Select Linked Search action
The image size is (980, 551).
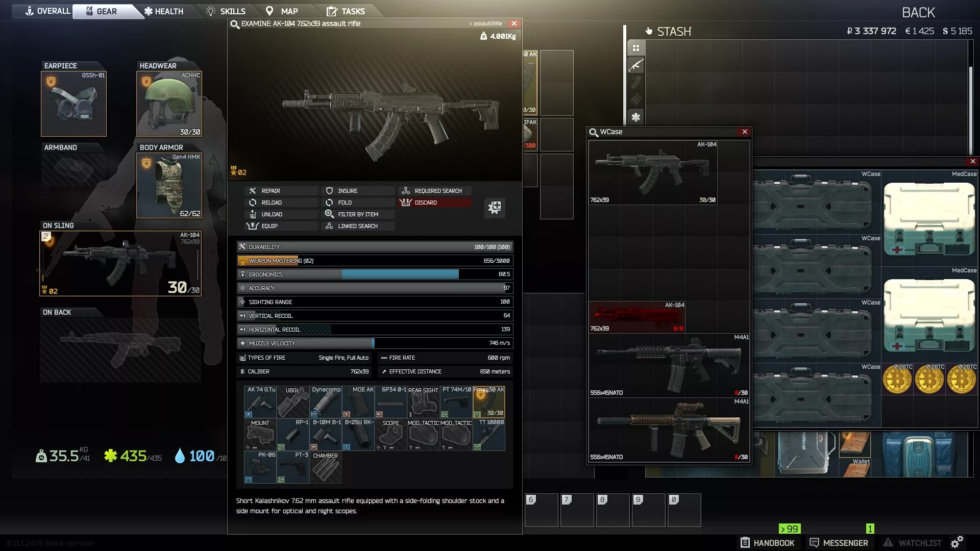(358, 226)
